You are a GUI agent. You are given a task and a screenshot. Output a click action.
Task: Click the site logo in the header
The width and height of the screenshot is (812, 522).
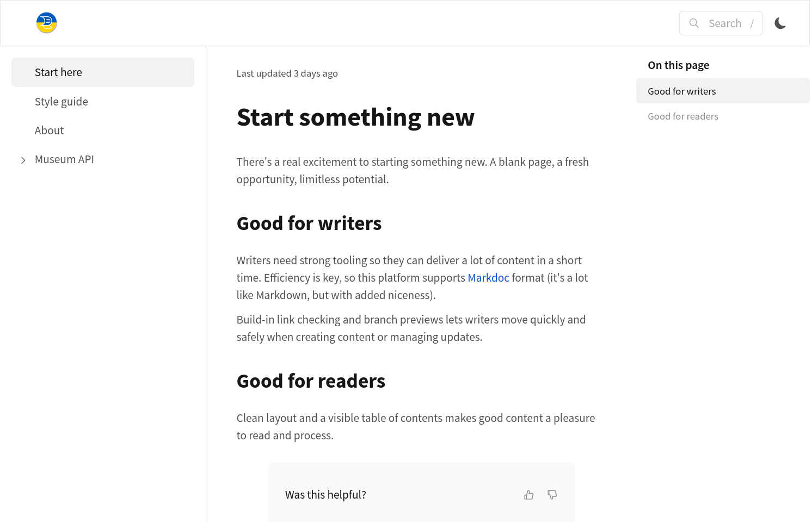(47, 23)
